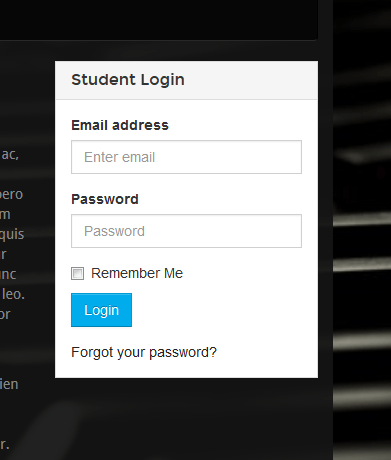The height and width of the screenshot is (460, 391).
Task: Click the 'ero' text fragment at left
Action: tap(11, 194)
